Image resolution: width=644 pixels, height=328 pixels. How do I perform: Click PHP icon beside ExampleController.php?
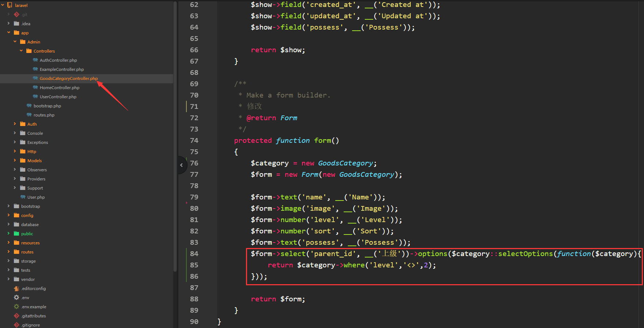pyautogui.click(x=35, y=69)
